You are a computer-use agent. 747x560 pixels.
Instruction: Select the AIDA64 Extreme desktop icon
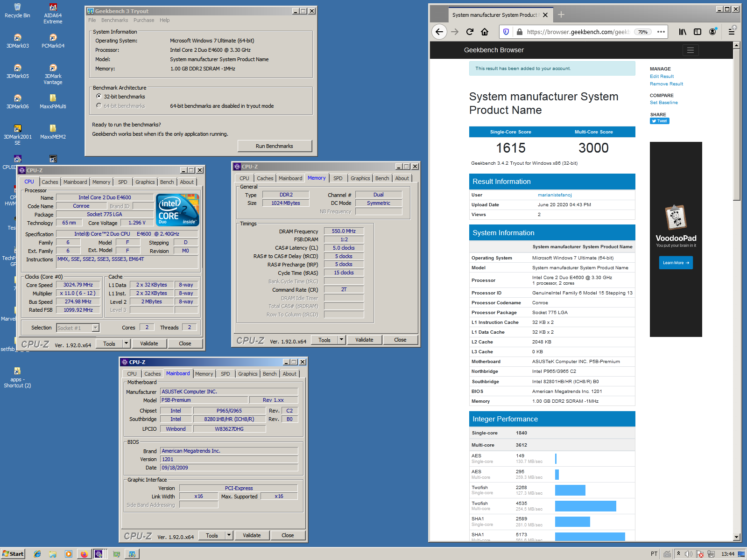pyautogui.click(x=53, y=14)
